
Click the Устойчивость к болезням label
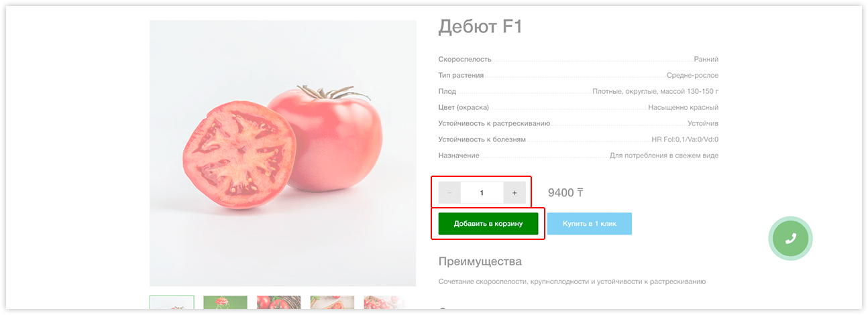[482, 139]
